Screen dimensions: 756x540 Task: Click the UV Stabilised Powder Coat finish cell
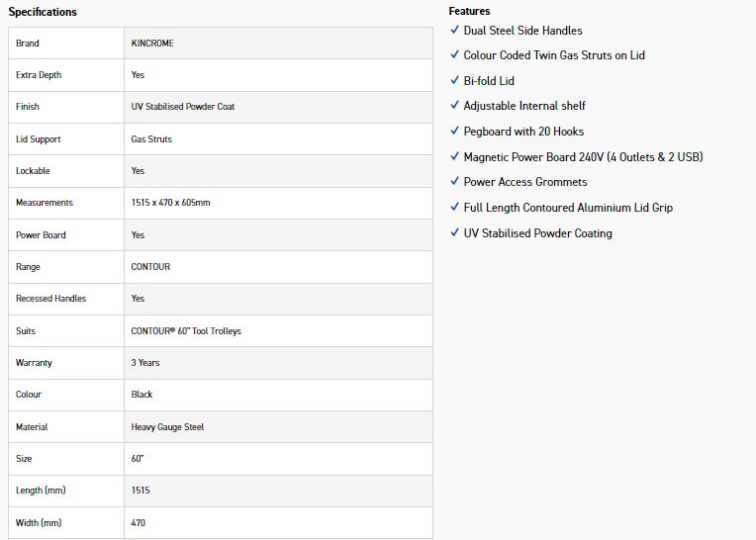278,107
